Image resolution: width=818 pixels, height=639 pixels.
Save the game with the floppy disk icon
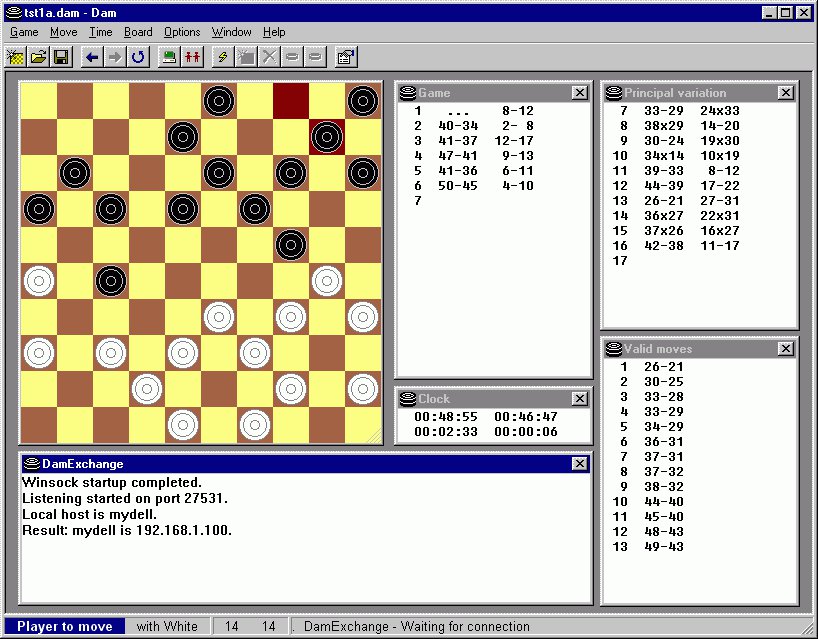pyautogui.click(x=61, y=57)
